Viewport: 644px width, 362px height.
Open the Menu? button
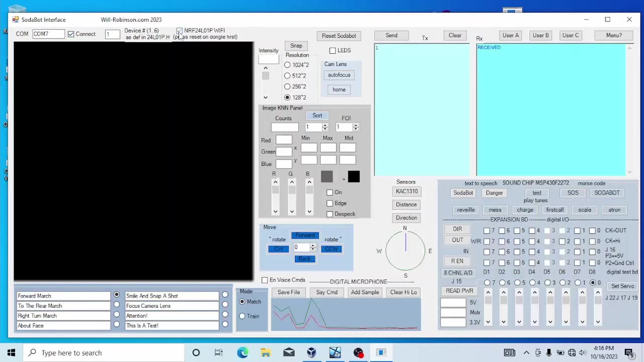tap(613, 35)
